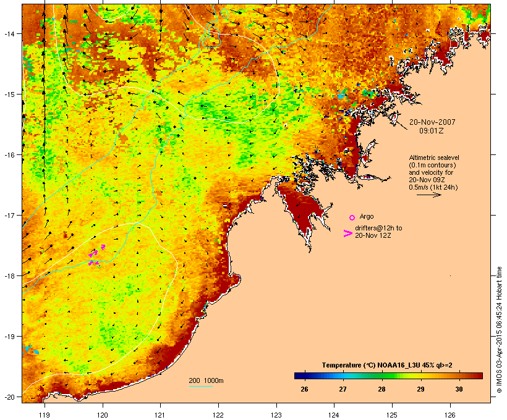Image resolution: width=507 pixels, height=420 pixels.
Task: Click the latitude axis label '-19'
Action: [x=9, y=337]
